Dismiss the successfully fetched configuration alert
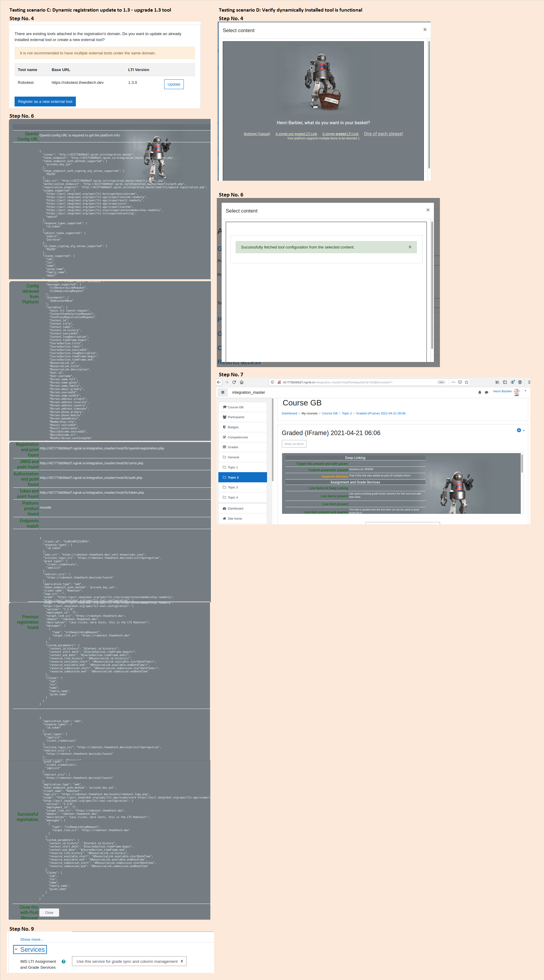The height and width of the screenshot is (980, 544). click(410, 247)
